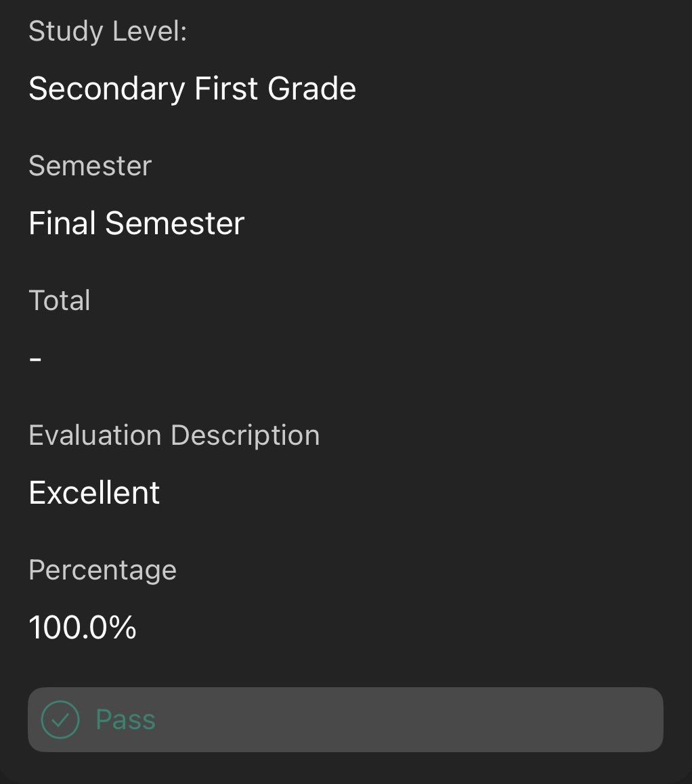Viewport: 692px width, 784px height.
Task: Select the dash under Total
Action: 35,359
